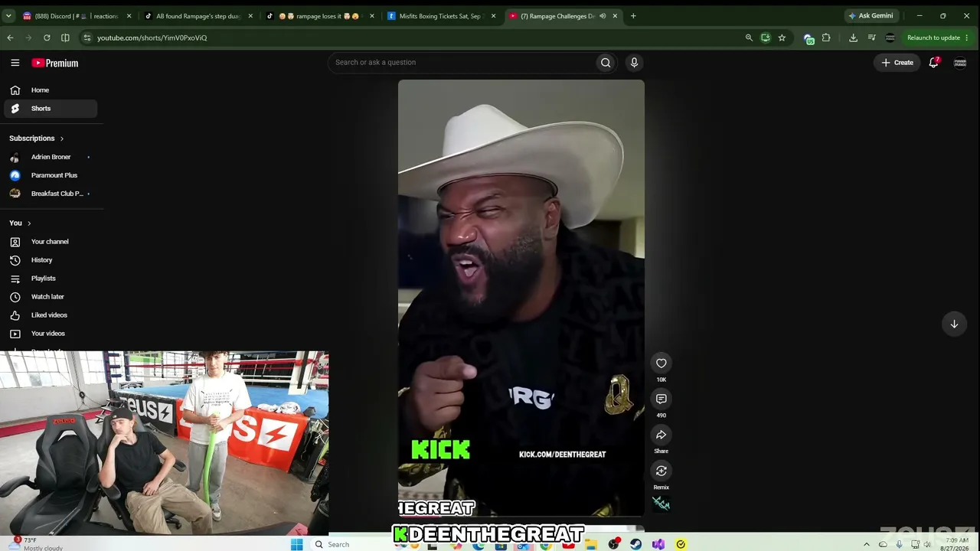Open Paramount Plus subscription channel
This screenshot has width=980, height=551.
point(51,175)
